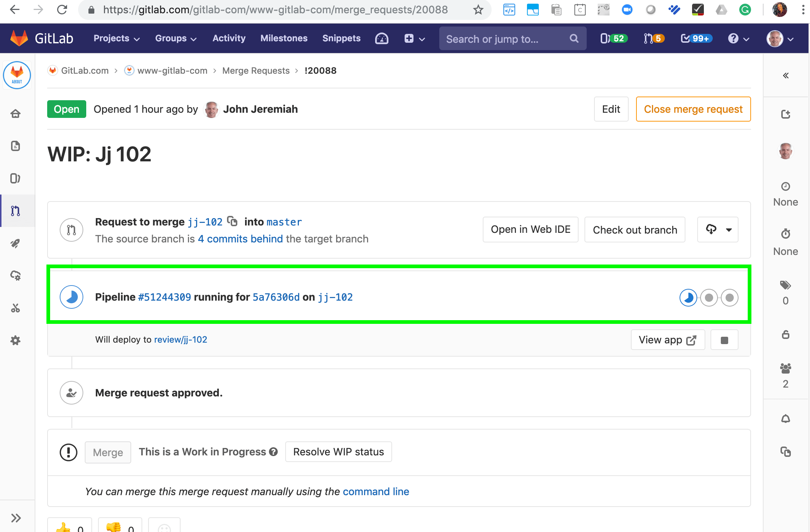Open the third pending pipeline stage icon

729,298
